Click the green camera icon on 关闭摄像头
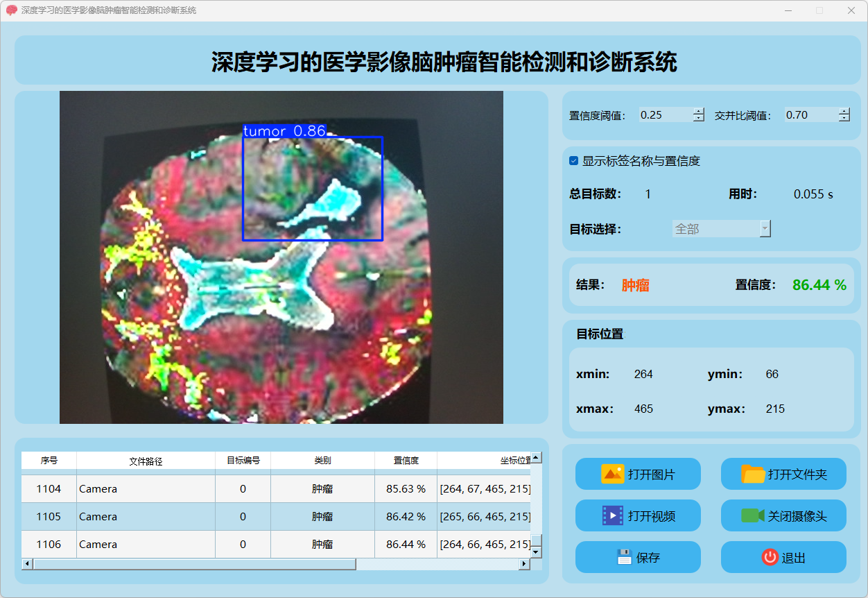This screenshot has height=598, width=868. 752,515
